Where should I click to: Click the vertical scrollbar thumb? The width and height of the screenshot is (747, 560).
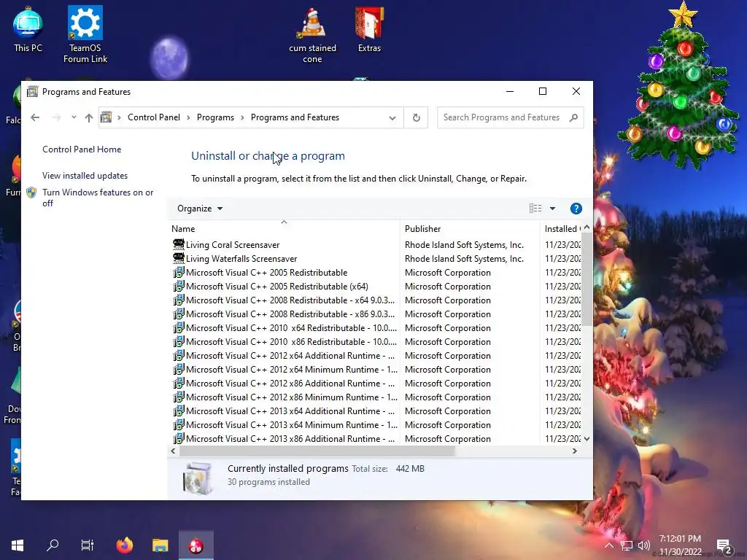coord(587,279)
